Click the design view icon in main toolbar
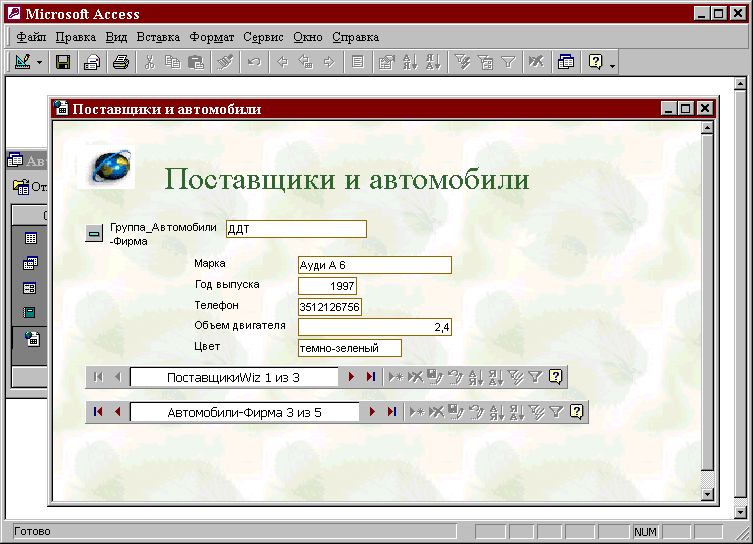 click(22, 61)
